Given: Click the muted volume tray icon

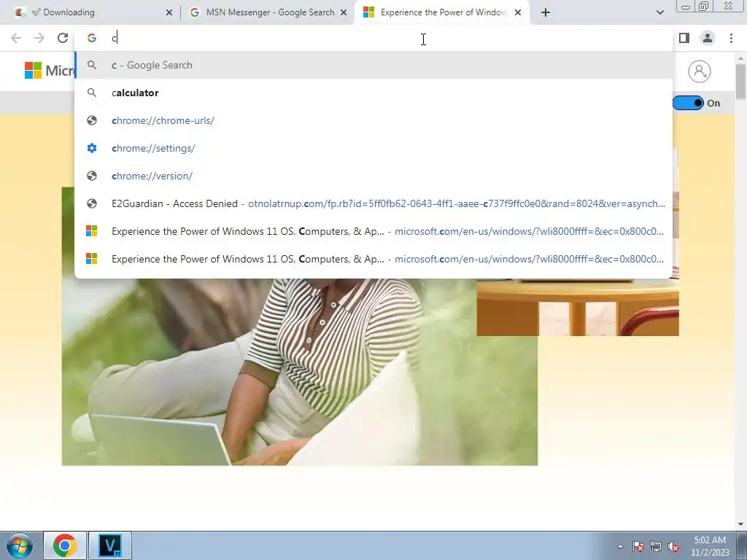Looking at the screenshot, I should tap(673, 546).
